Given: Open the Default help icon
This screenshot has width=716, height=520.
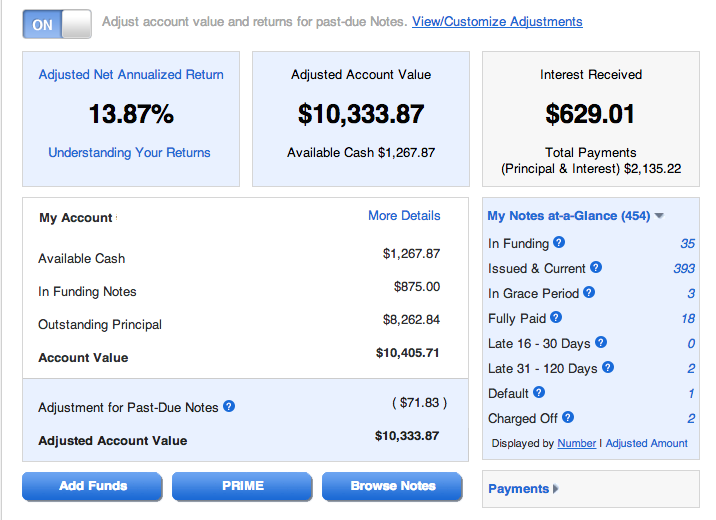Looking at the screenshot, I should [539, 392].
